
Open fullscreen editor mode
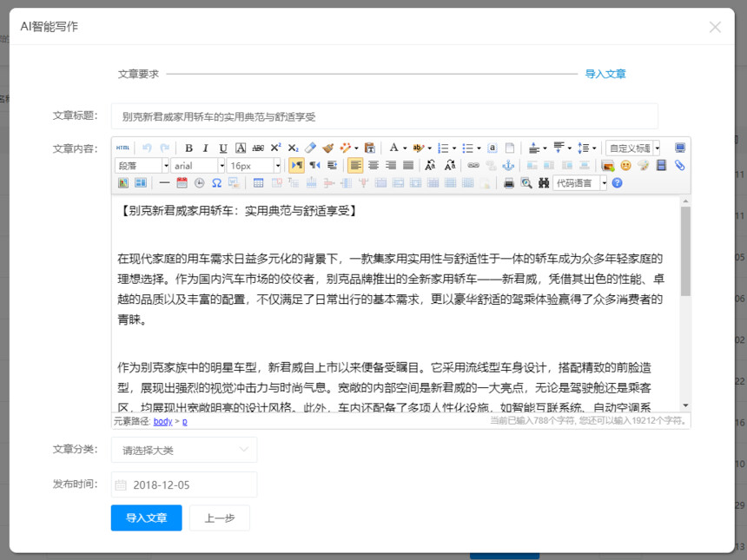[x=680, y=148]
